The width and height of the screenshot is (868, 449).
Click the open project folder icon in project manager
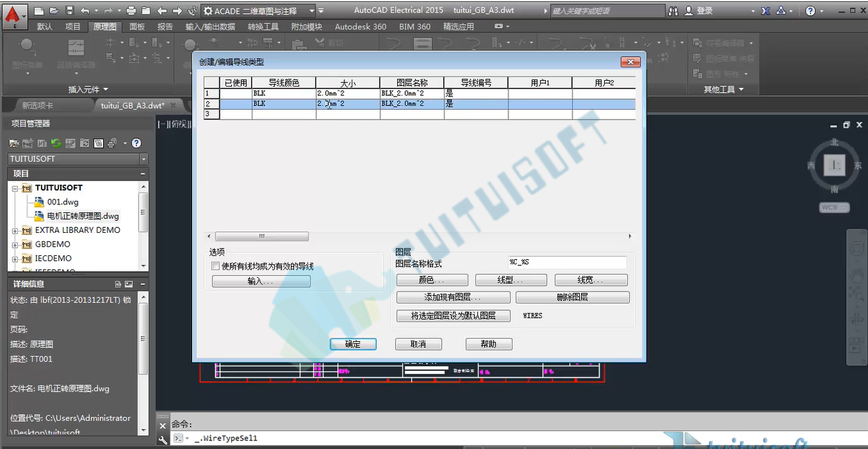point(14,143)
